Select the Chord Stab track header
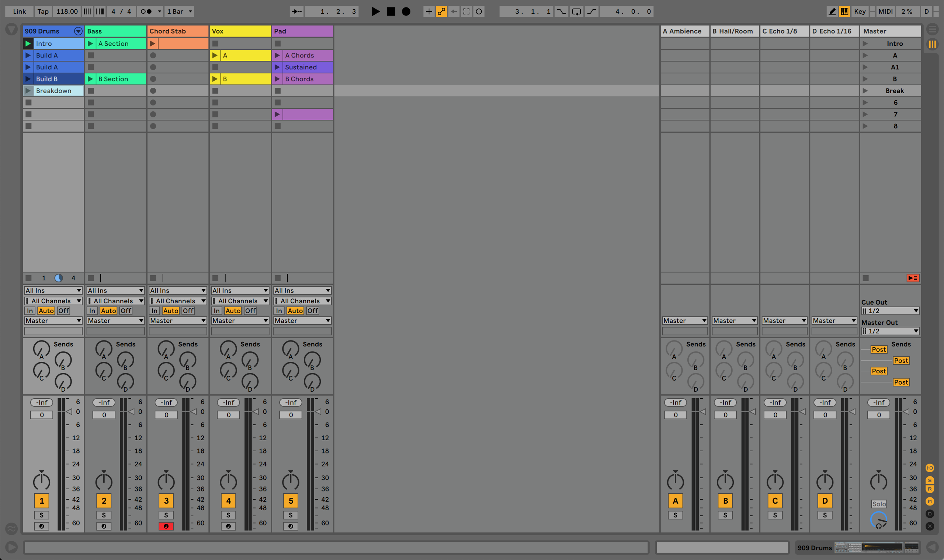The height and width of the screenshot is (560, 944). point(178,31)
